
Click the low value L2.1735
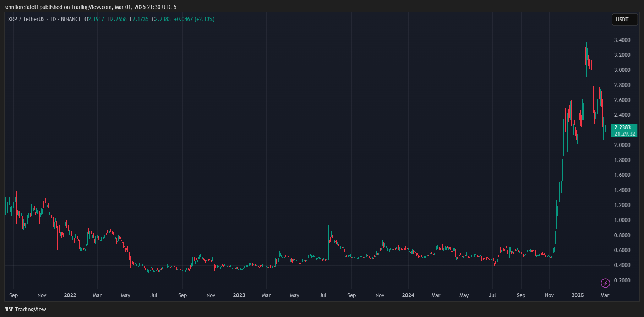tap(139, 19)
